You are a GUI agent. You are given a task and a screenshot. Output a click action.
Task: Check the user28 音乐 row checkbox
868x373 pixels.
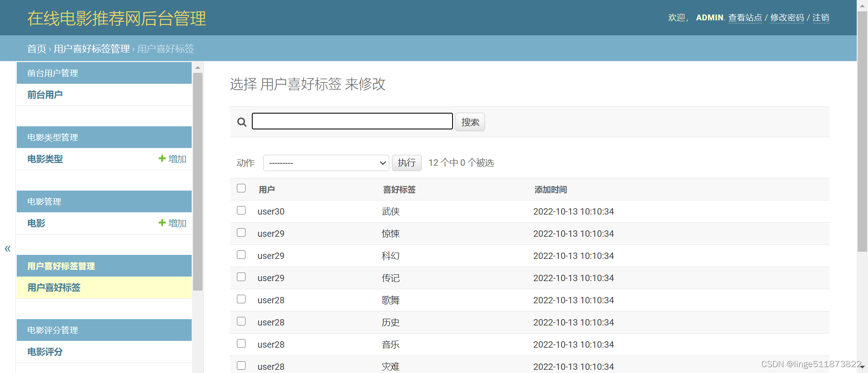pyautogui.click(x=241, y=344)
